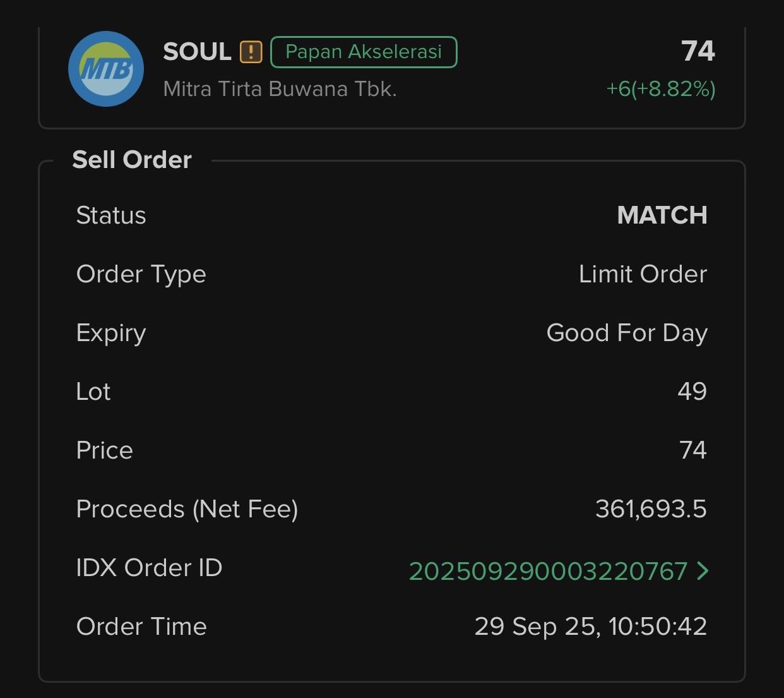Tap the Good For Day expiry value
The height and width of the screenshot is (698, 784).
pos(626,333)
